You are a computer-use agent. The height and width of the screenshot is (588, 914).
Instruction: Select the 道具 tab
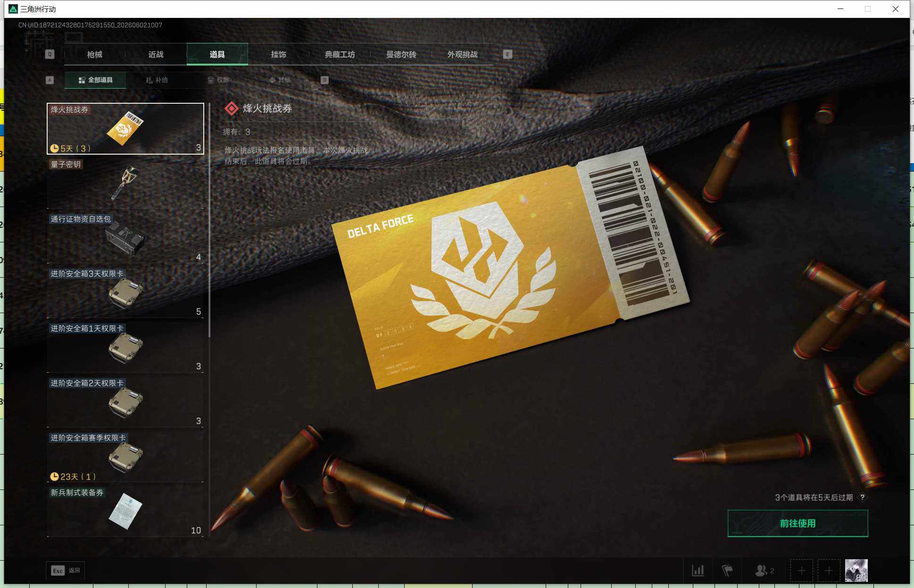[x=217, y=54]
